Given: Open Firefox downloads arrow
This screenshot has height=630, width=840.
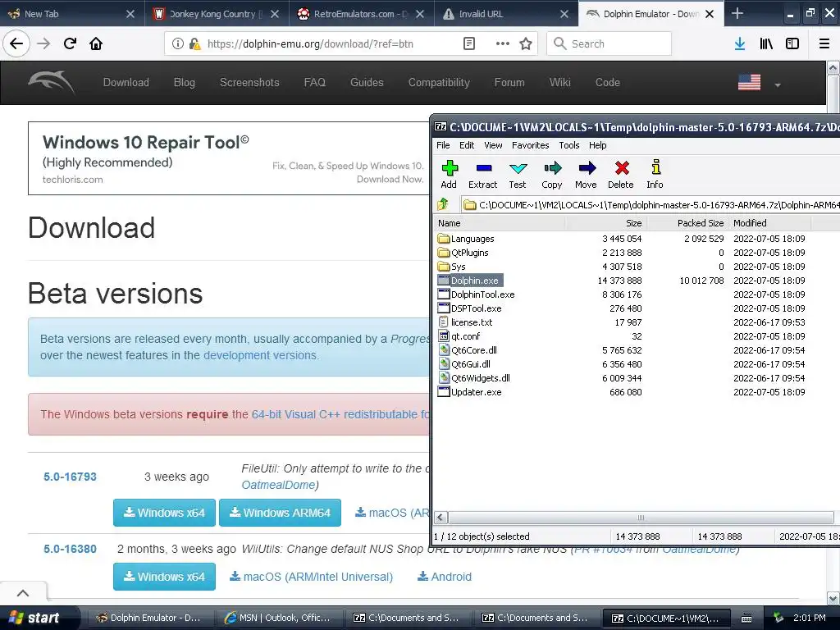Looking at the screenshot, I should point(740,43).
